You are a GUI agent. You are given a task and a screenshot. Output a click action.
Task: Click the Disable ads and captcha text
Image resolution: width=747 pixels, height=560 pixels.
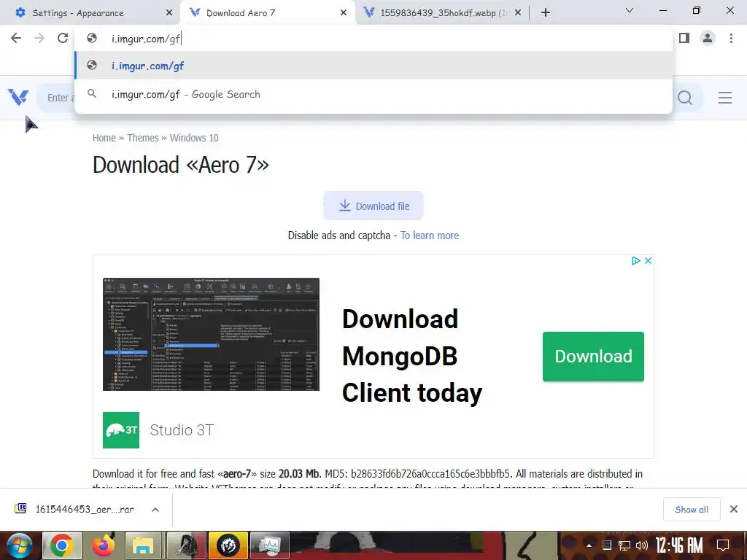[x=338, y=236]
